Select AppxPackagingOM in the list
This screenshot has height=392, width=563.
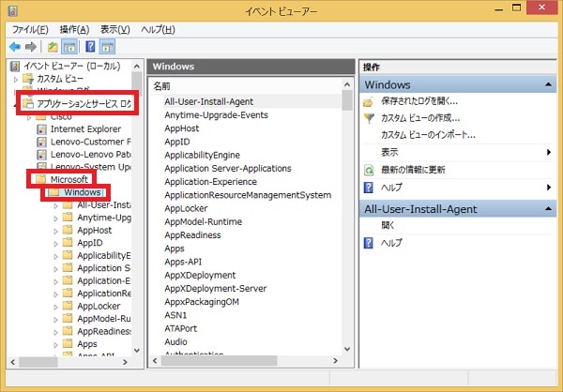[x=202, y=302]
